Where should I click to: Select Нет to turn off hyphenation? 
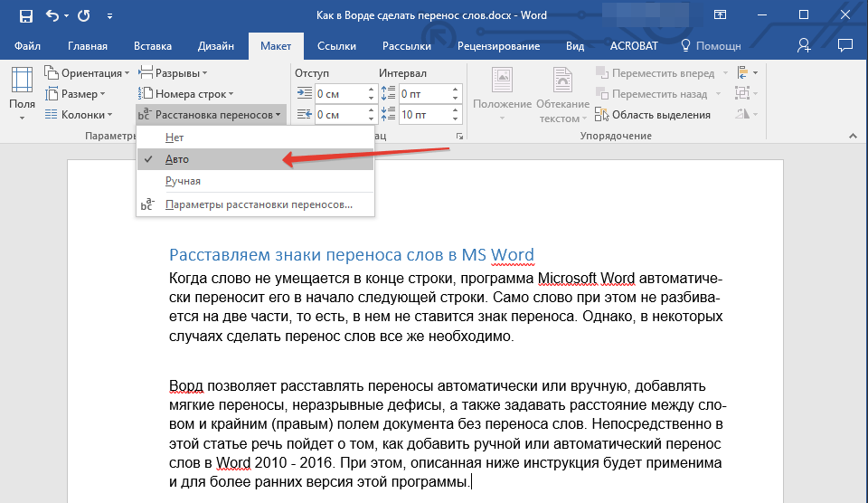[174, 138]
